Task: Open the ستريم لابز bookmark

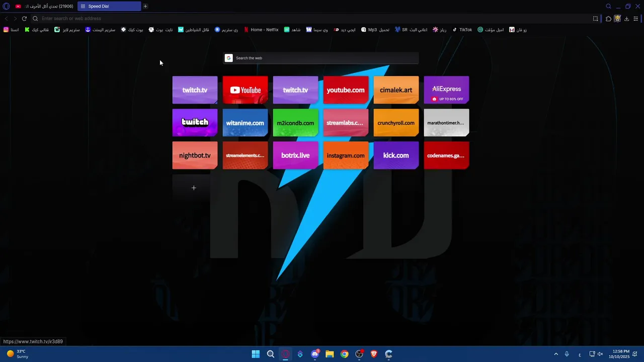Action: [67, 30]
